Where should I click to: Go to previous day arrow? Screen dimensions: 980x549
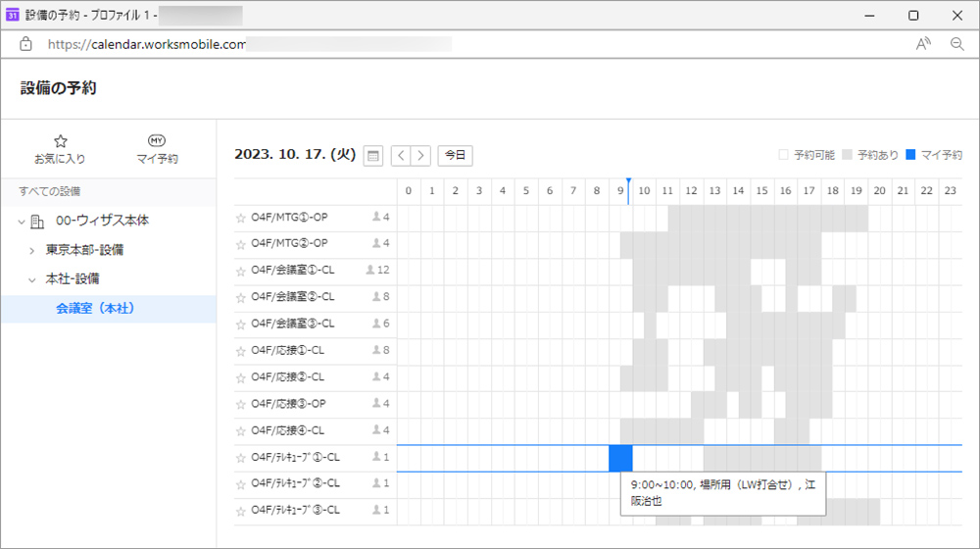401,155
